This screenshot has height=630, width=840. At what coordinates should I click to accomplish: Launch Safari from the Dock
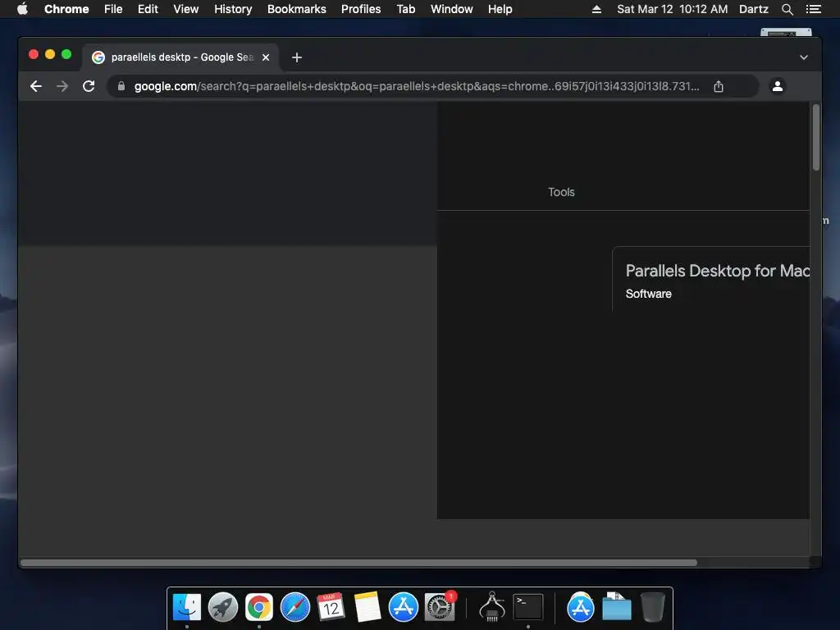point(295,608)
